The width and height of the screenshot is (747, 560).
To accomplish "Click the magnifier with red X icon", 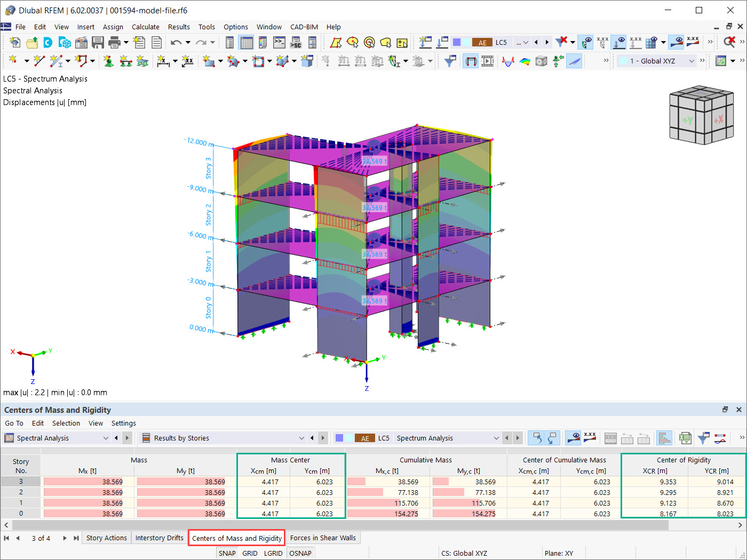I will pyautogui.click(x=729, y=42).
